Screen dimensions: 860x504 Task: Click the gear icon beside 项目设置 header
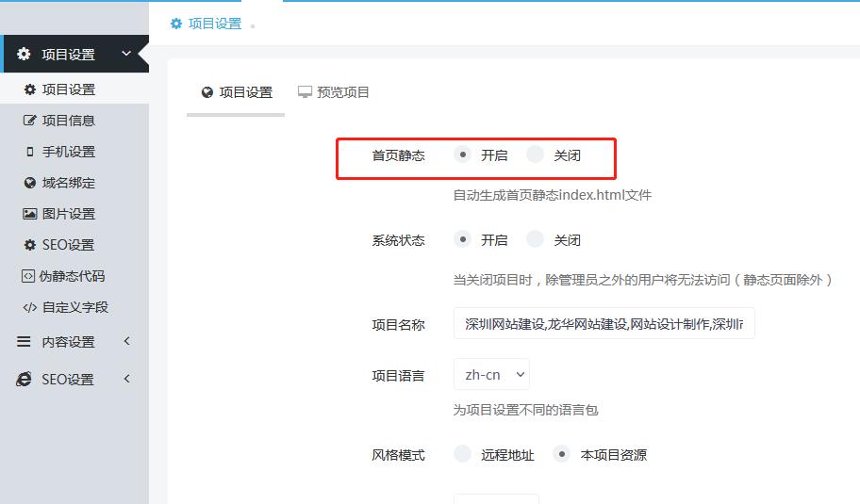click(x=25, y=55)
